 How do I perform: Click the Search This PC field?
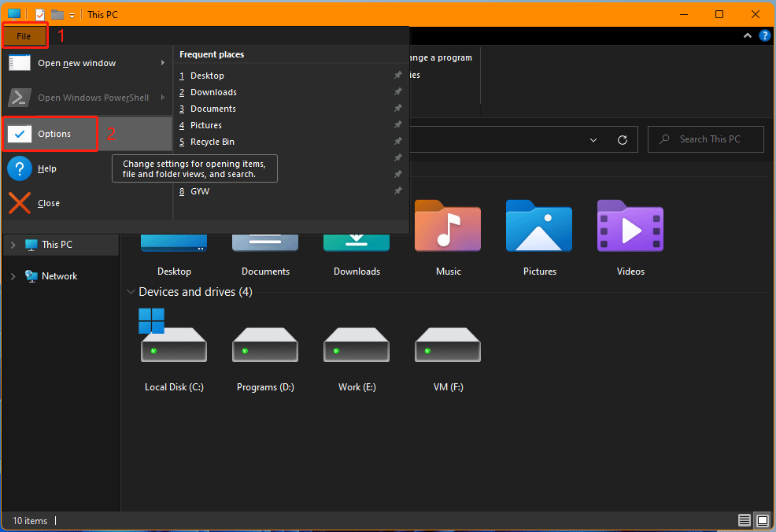[706, 139]
